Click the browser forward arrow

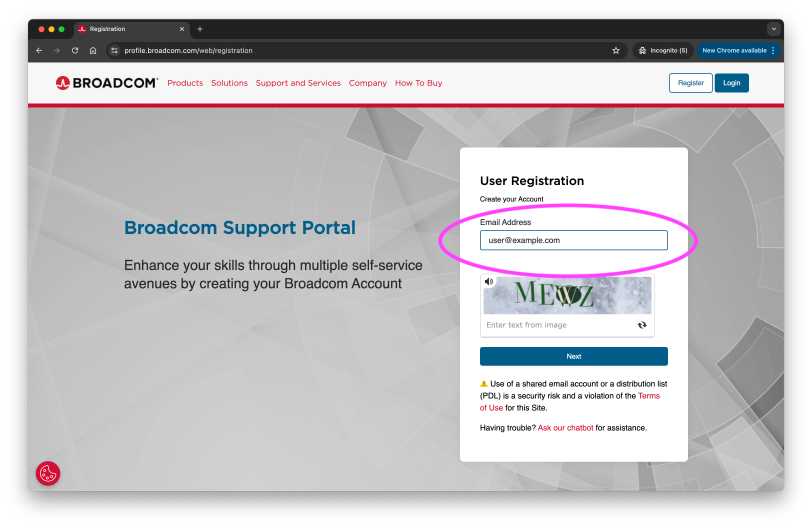(x=57, y=50)
